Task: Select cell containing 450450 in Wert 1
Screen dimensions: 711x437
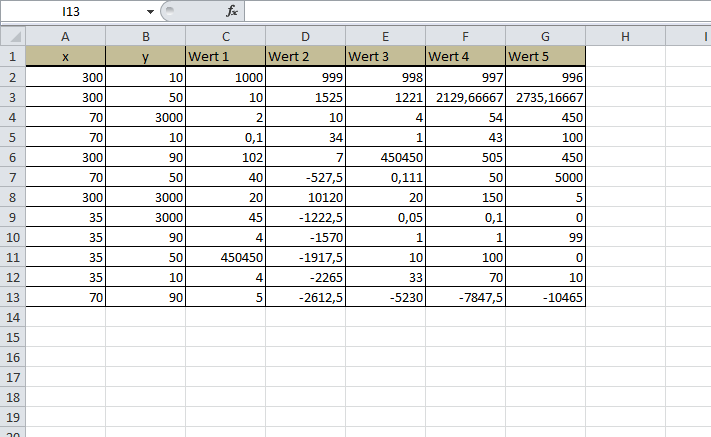Action: [x=225, y=257]
